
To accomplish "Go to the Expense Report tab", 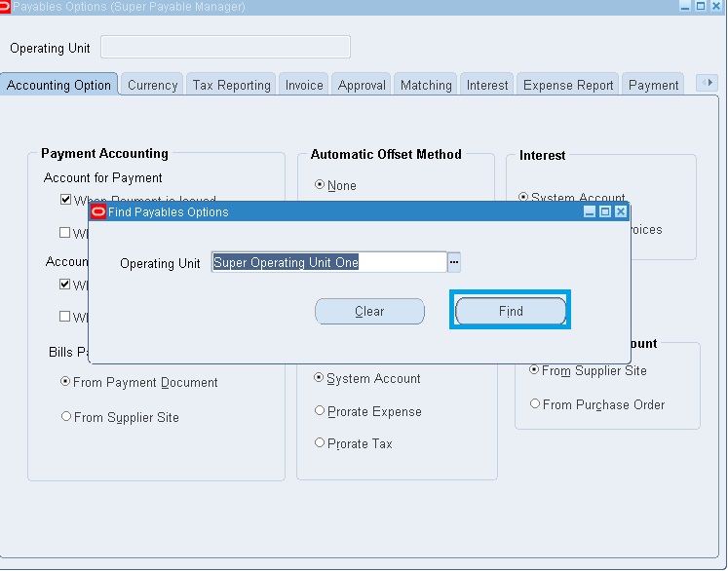I will (568, 85).
